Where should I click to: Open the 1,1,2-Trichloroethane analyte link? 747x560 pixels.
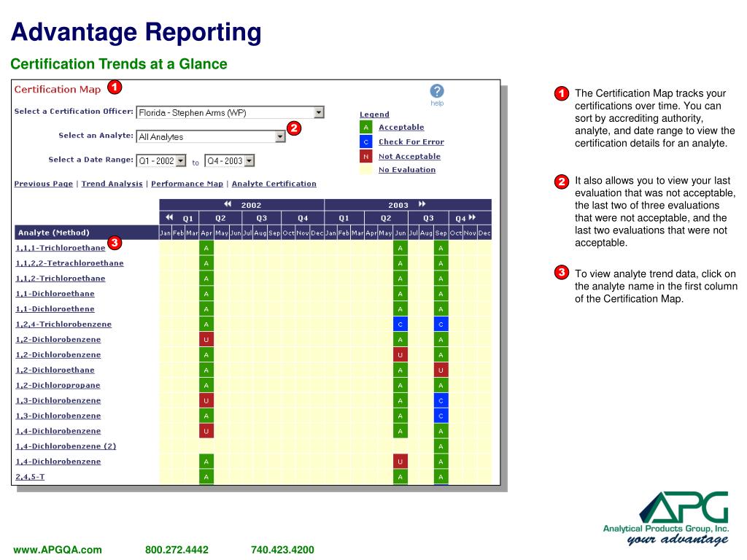coord(61,279)
